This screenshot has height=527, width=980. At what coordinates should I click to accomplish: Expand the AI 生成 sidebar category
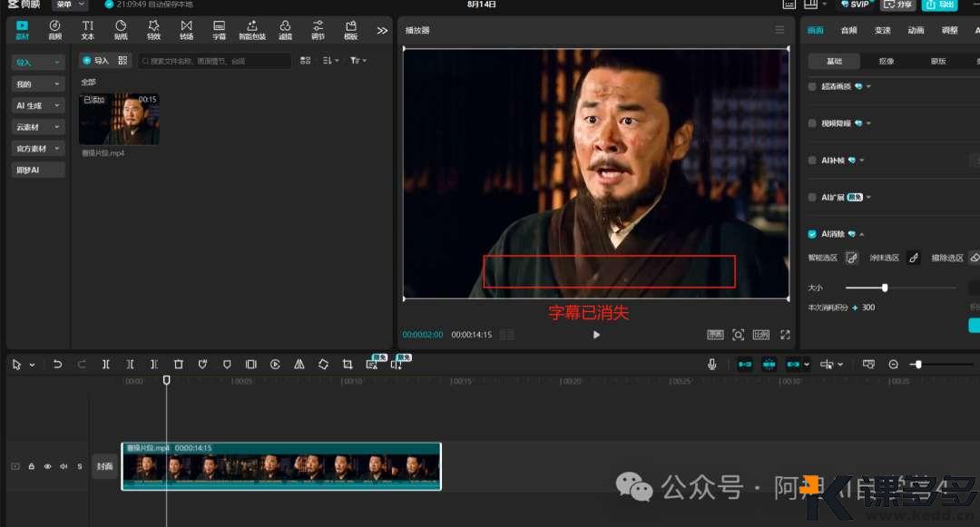coord(38,105)
